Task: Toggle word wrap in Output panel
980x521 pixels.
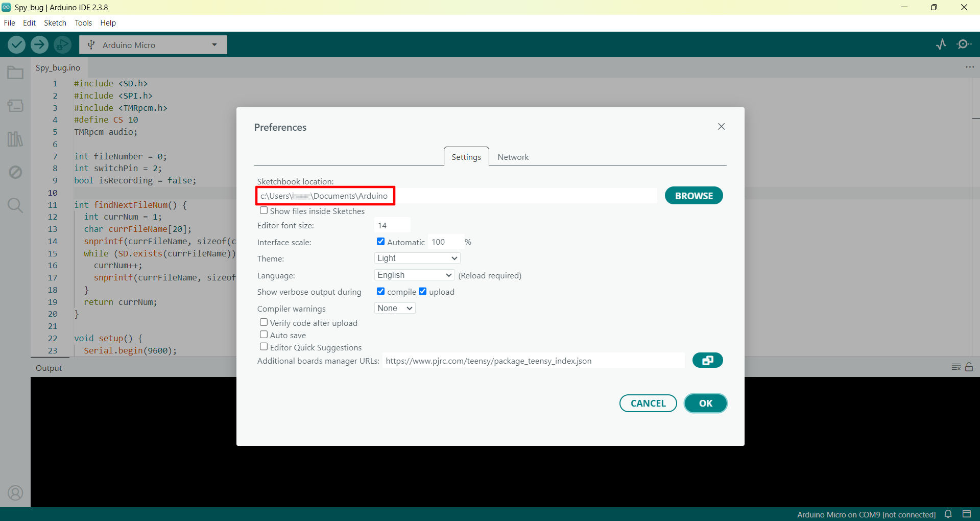Action: [x=956, y=367]
